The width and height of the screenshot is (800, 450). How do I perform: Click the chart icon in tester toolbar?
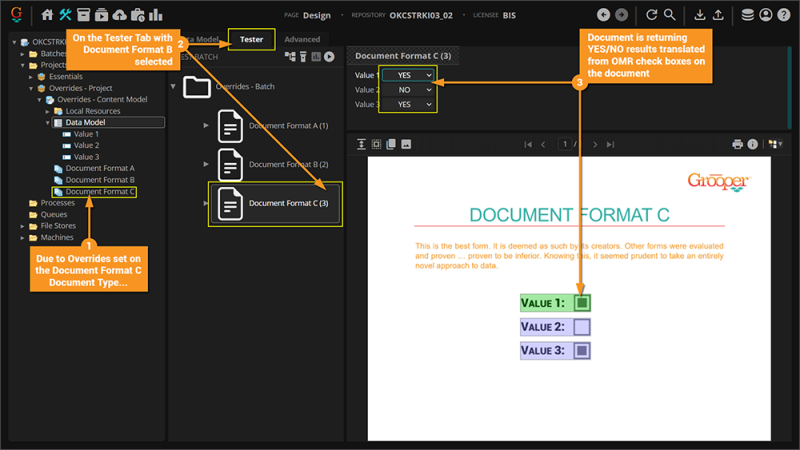[x=316, y=57]
